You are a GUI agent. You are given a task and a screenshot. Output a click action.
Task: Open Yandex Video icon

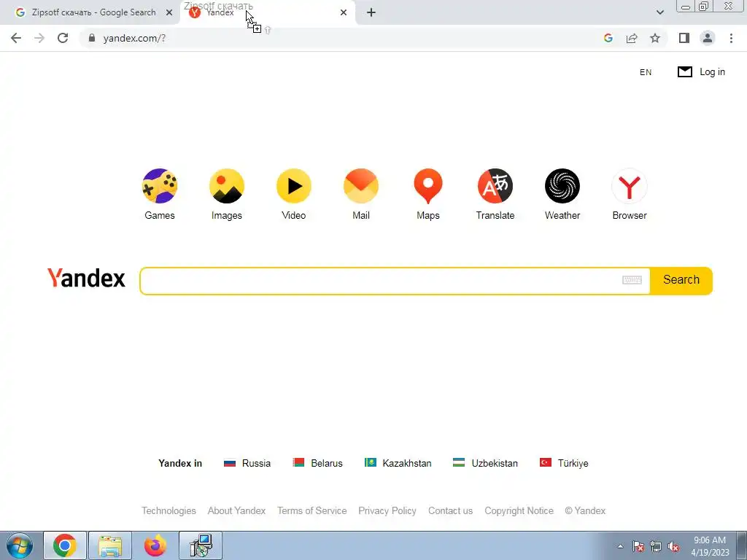pyautogui.click(x=294, y=186)
